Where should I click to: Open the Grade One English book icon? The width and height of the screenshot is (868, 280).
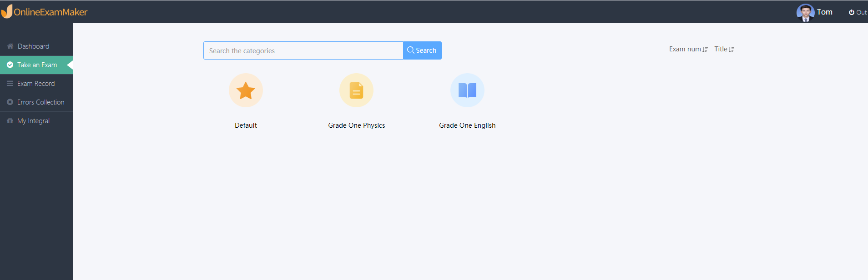click(x=467, y=90)
